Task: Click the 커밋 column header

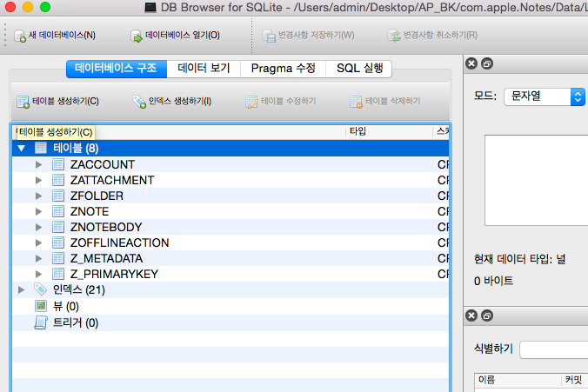Action: 575,380
